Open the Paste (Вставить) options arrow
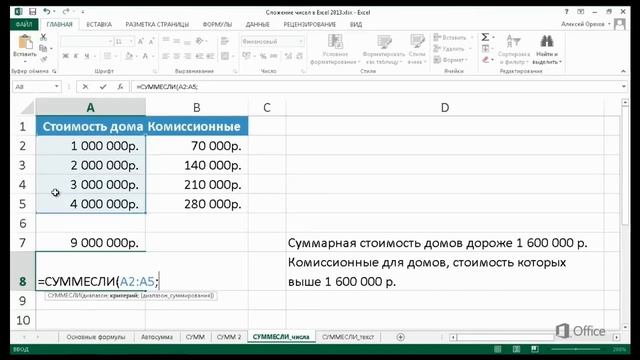The width and height of the screenshot is (640, 360). pyautogui.click(x=25, y=60)
